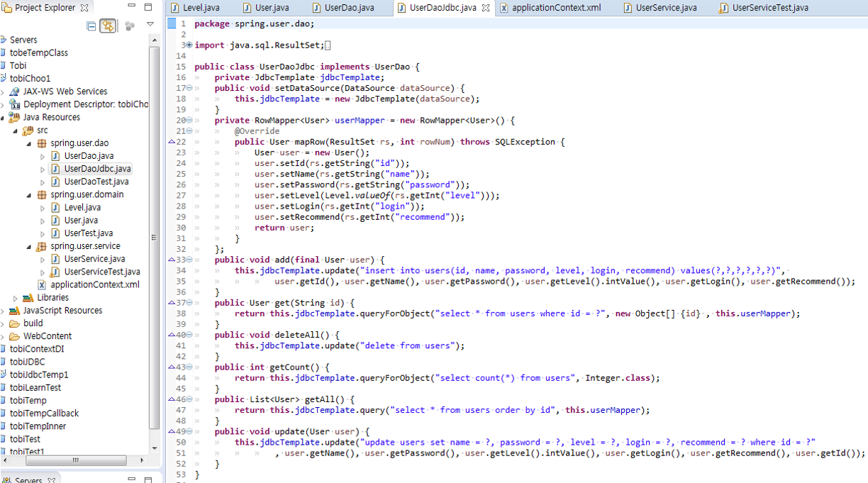Select the tobeTempClass project
The width and height of the screenshot is (868, 483).
coord(39,52)
